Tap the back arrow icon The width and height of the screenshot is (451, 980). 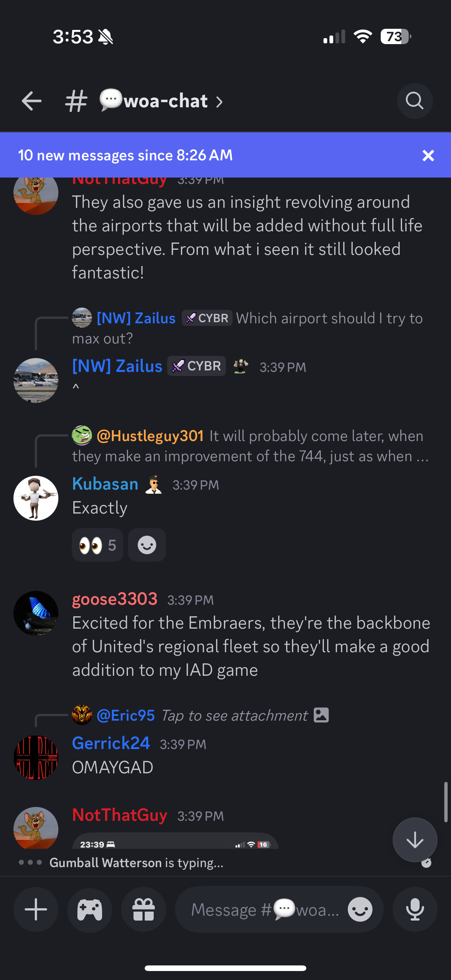point(31,101)
